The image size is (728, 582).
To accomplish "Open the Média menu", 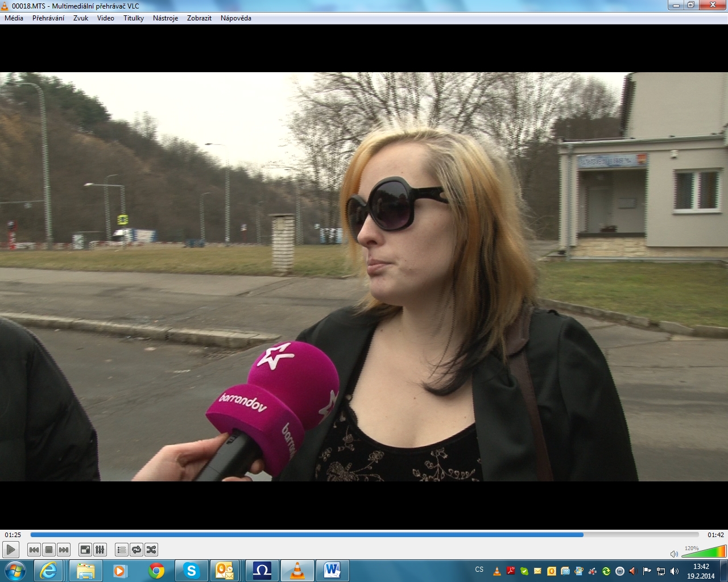I will tap(14, 18).
